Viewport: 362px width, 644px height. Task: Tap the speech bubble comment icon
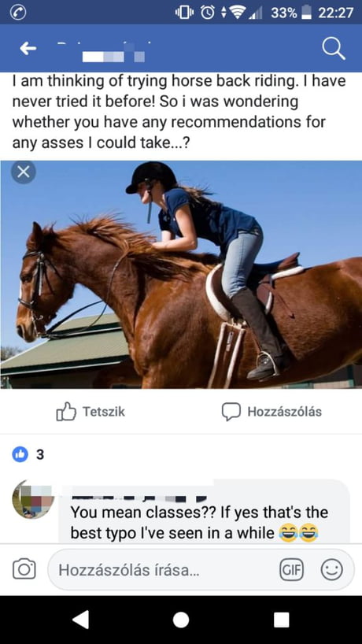click(x=231, y=412)
